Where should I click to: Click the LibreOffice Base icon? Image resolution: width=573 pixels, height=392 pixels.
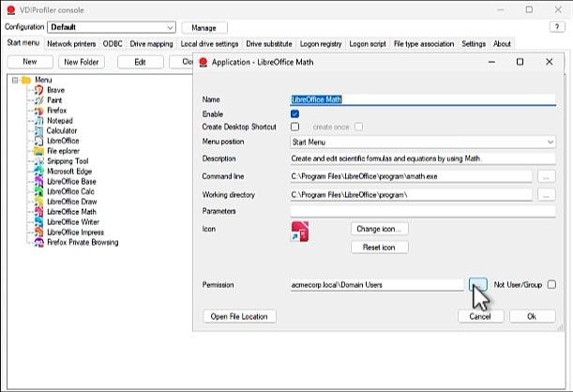pyautogui.click(x=38, y=181)
